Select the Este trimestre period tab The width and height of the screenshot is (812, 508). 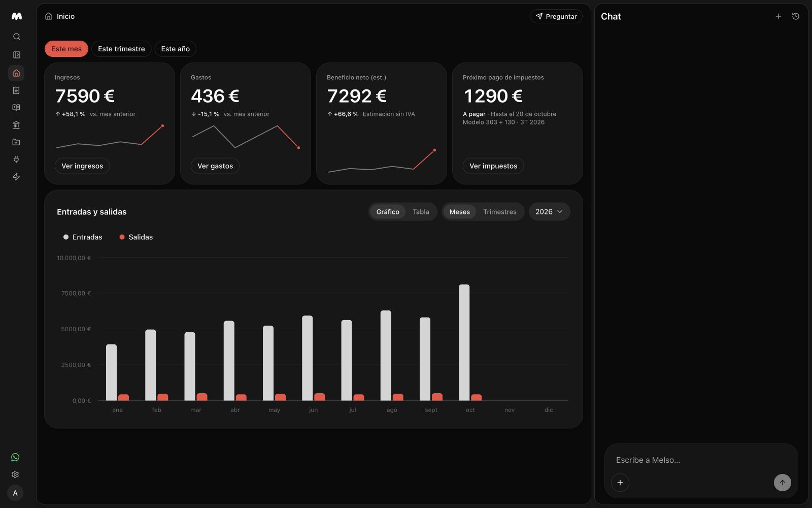[121, 49]
